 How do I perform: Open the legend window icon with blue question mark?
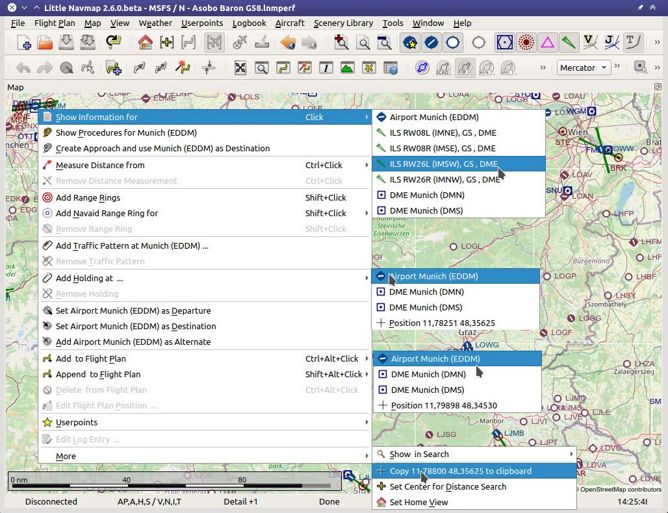[391, 68]
